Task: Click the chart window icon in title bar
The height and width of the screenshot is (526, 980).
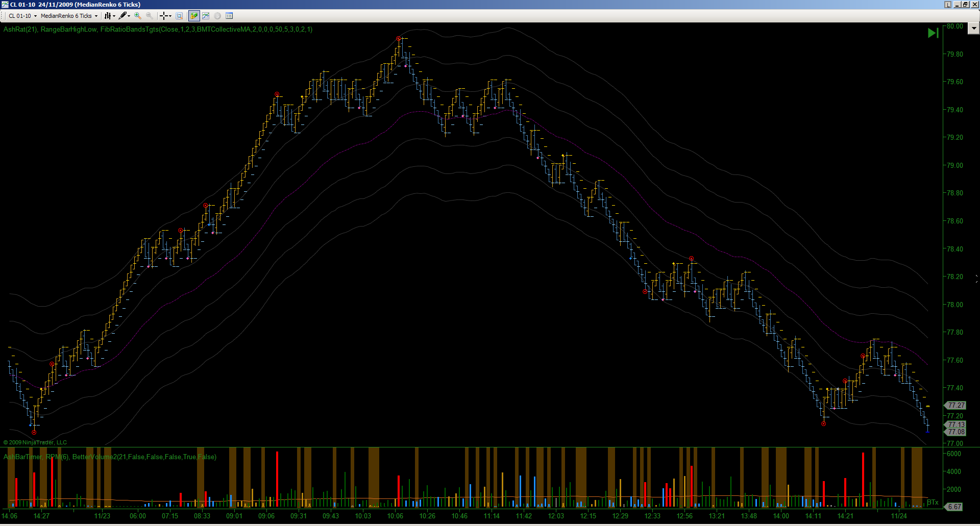Action: 5,5
